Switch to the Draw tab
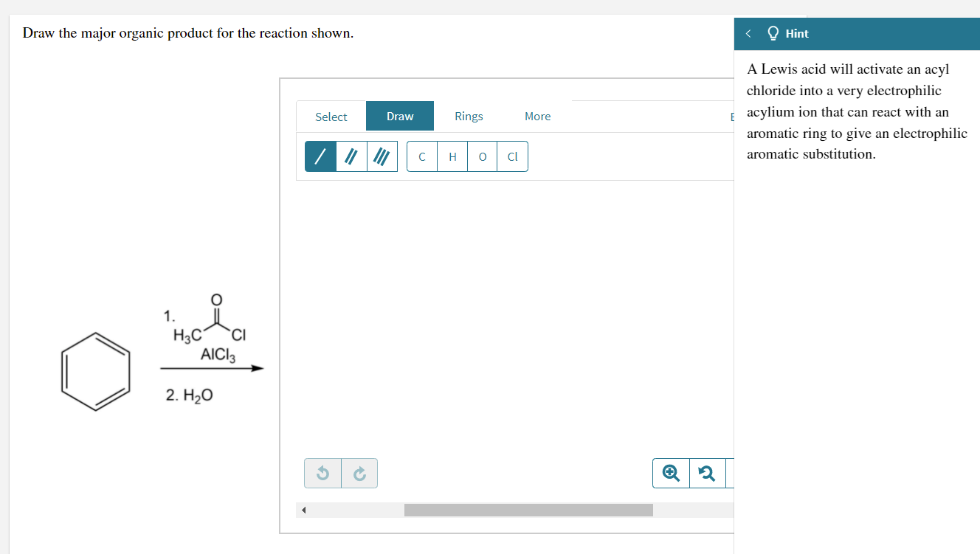 [399, 116]
